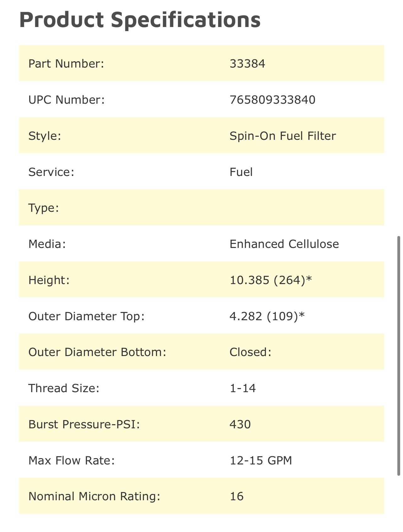This screenshot has width=403, height=532.
Task: Click the nominal micron rating value 16
Action: pos(237,496)
